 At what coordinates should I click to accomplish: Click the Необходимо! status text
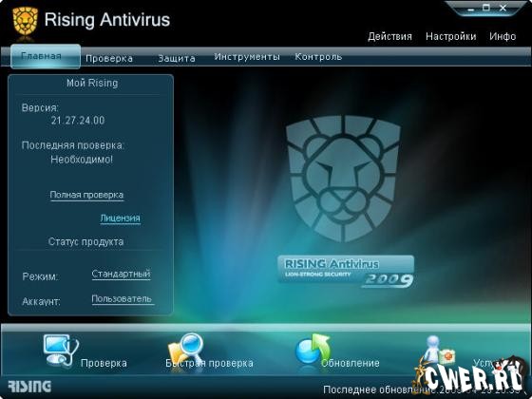tap(82, 160)
